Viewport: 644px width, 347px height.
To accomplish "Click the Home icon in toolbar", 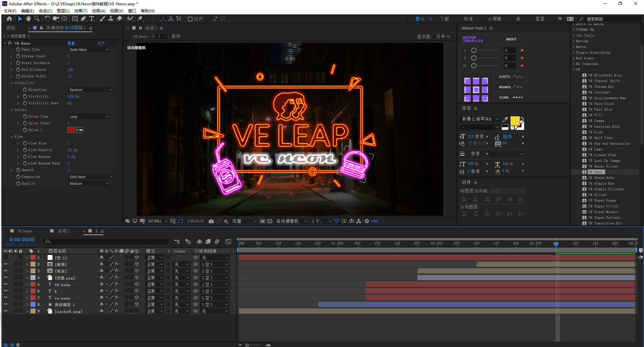I will [9, 19].
